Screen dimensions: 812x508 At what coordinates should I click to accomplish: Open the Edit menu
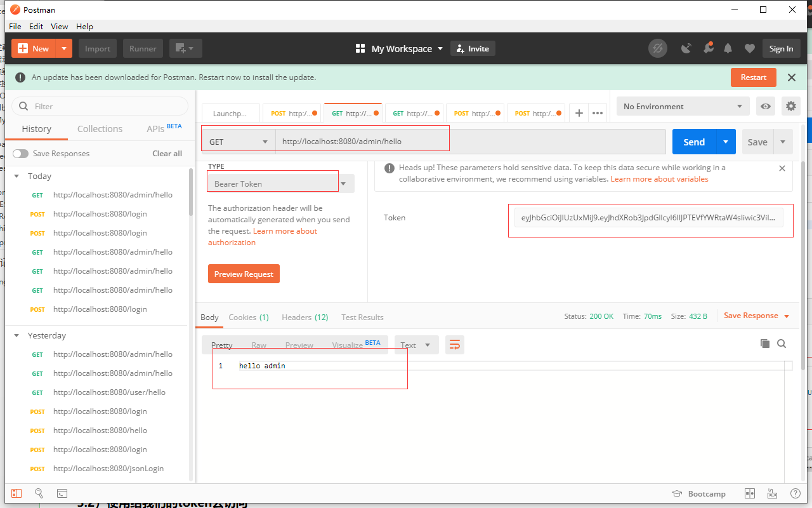(36, 26)
